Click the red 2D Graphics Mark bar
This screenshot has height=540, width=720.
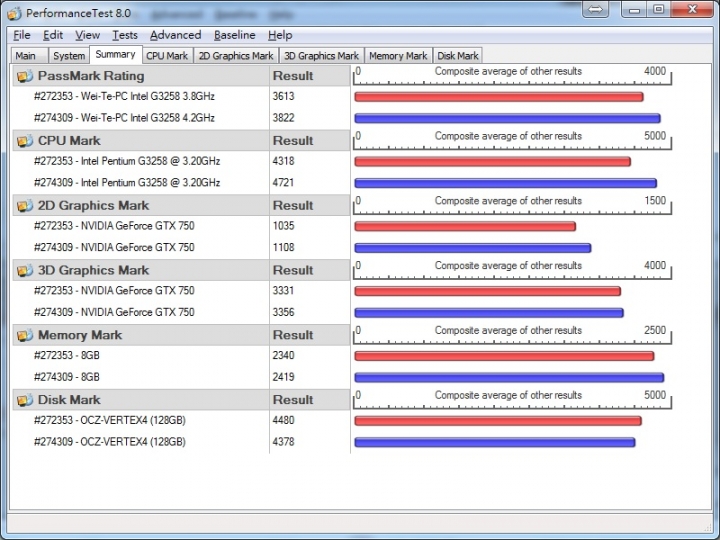[465, 226]
